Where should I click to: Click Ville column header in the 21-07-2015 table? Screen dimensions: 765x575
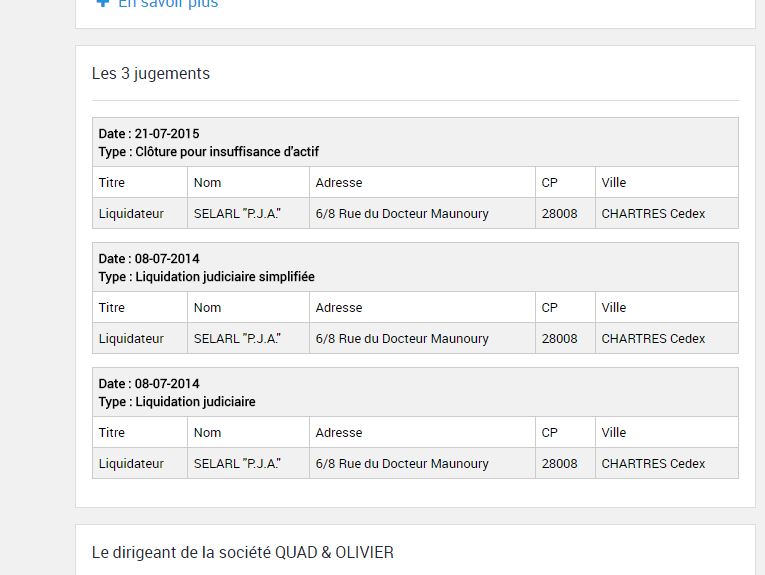[614, 183]
